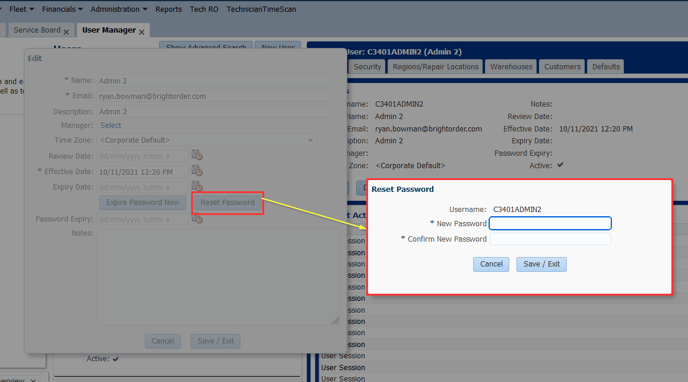Click Save / Exit in the Edit dialog
The width and height of the screenshot is (688, 382).
click(x=215, y=341)
